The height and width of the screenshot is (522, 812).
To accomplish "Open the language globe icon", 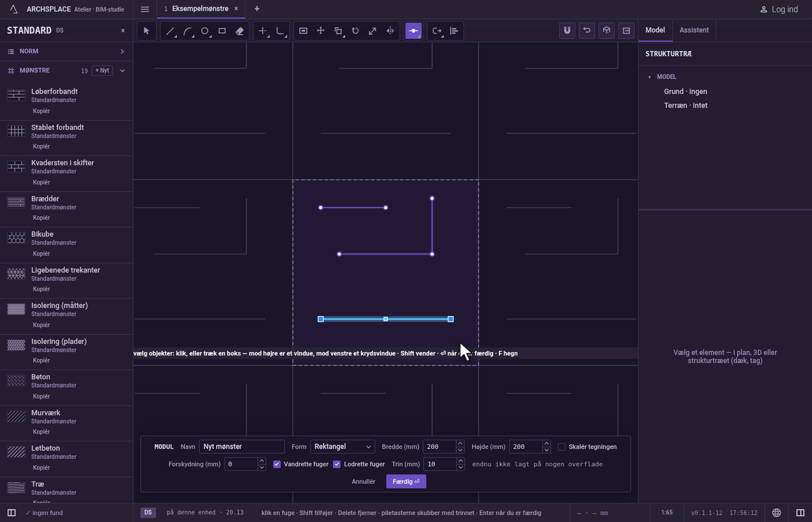I will pyautogui.click(x=777, y=513).
